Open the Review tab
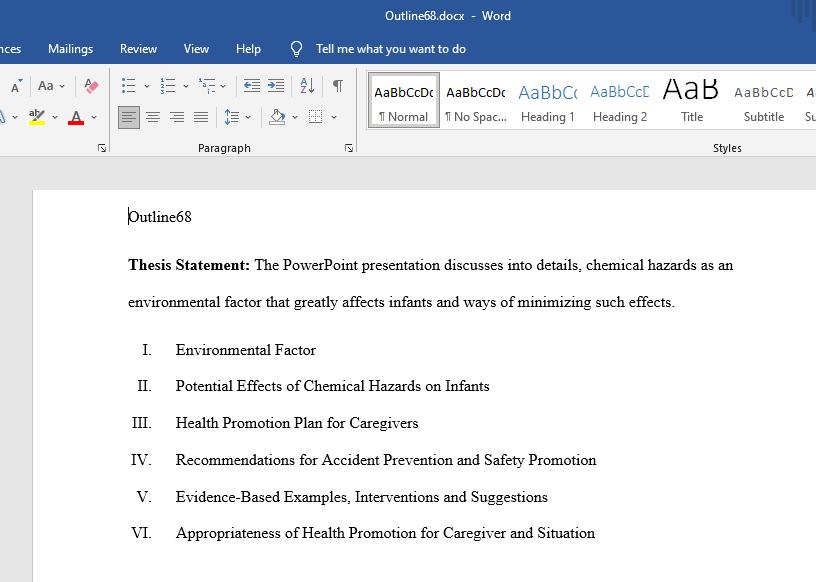Viewport: 816px width, 582px height. (x=138, y=49)
